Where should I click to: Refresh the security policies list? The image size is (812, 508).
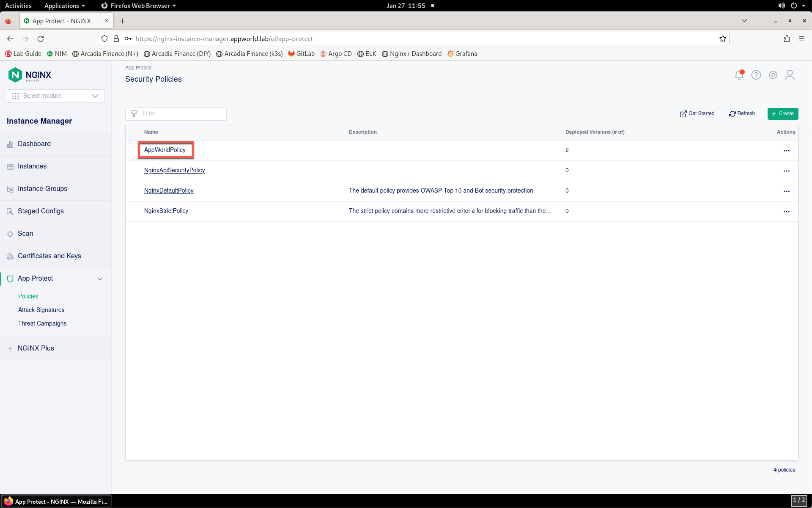tap(742, 113)
